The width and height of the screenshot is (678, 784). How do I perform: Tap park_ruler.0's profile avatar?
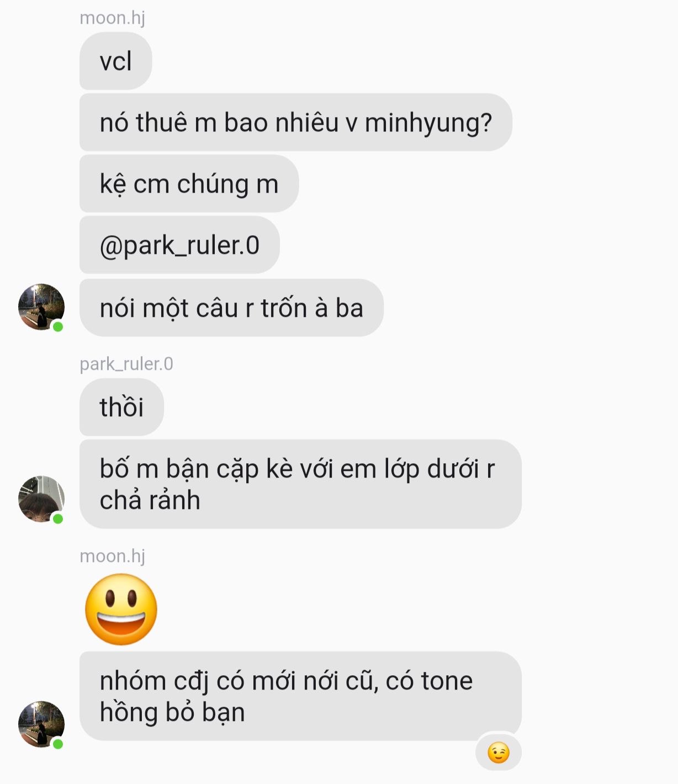[x=41, y=499]
